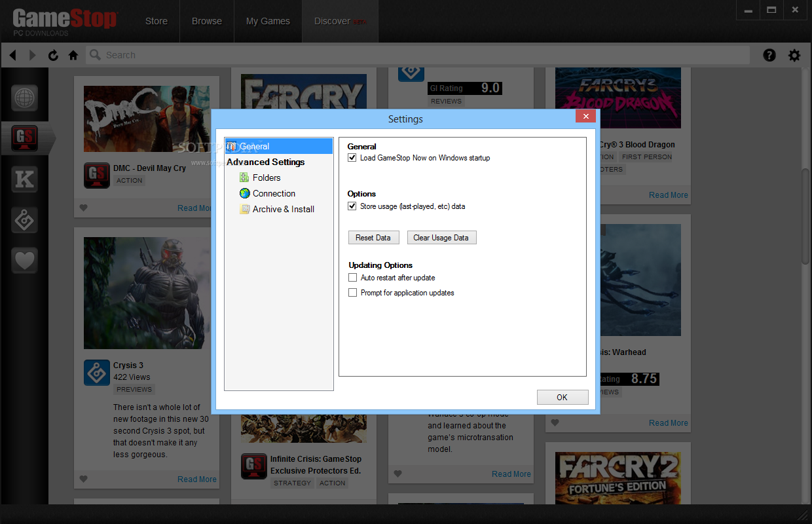Open Read More on Crysis 3 card
The height and width of the screenshot is (524, 812).
pos(196,479)
